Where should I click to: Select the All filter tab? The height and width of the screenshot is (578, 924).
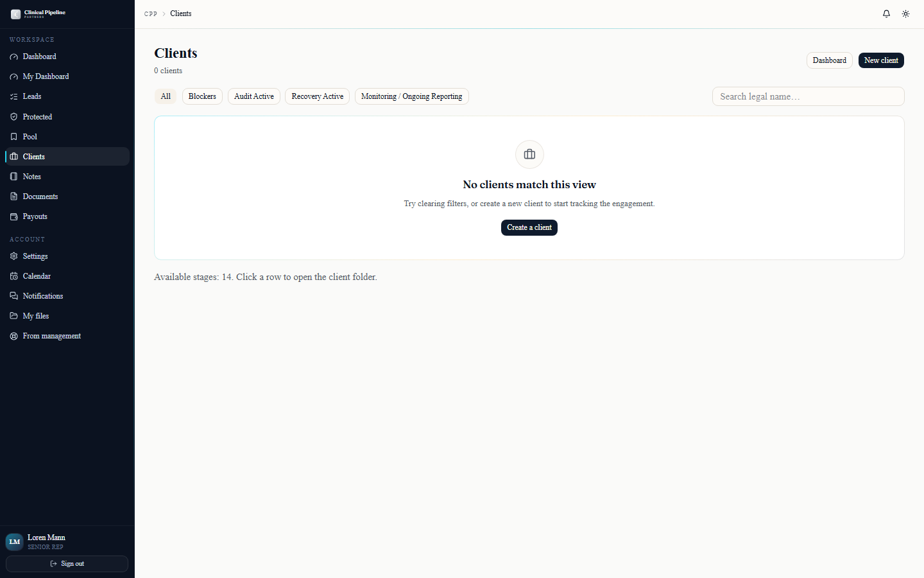click(166, 96)
